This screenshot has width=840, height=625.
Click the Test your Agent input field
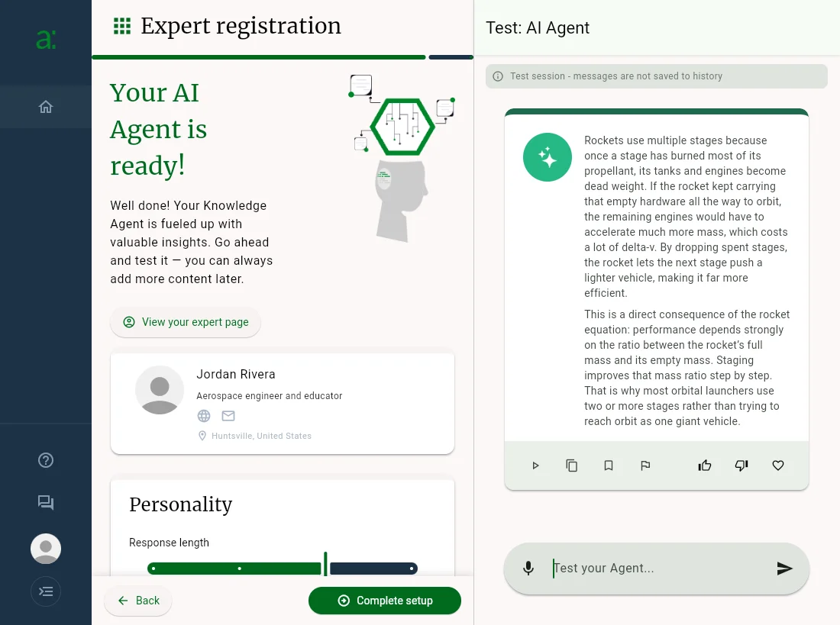coord(657,569)
